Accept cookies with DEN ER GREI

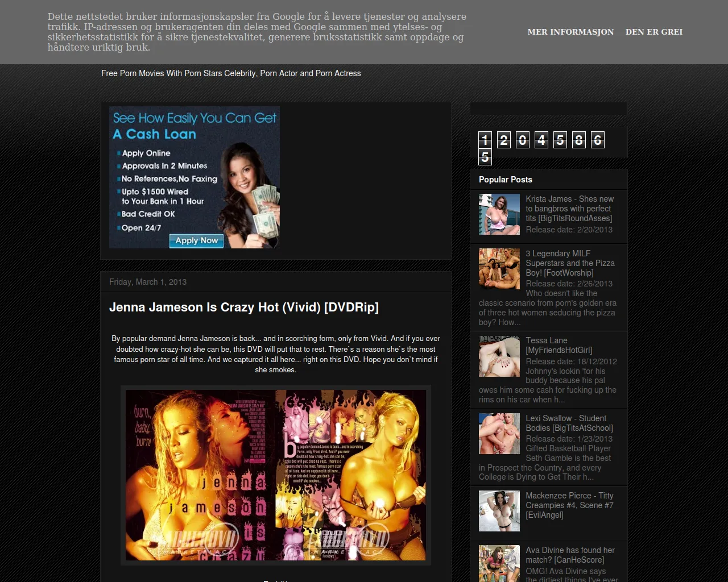[654, 32]
